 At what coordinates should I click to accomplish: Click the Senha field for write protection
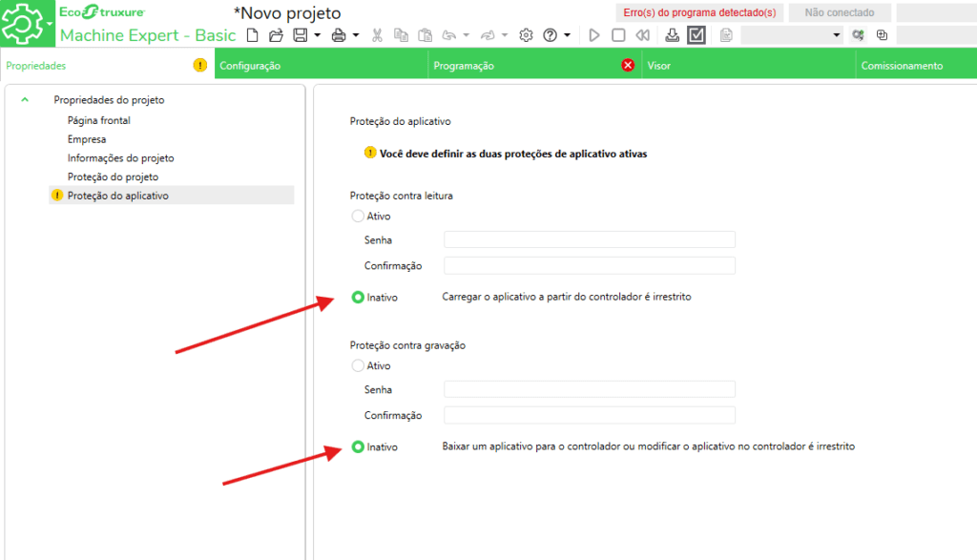click(590, 389)
